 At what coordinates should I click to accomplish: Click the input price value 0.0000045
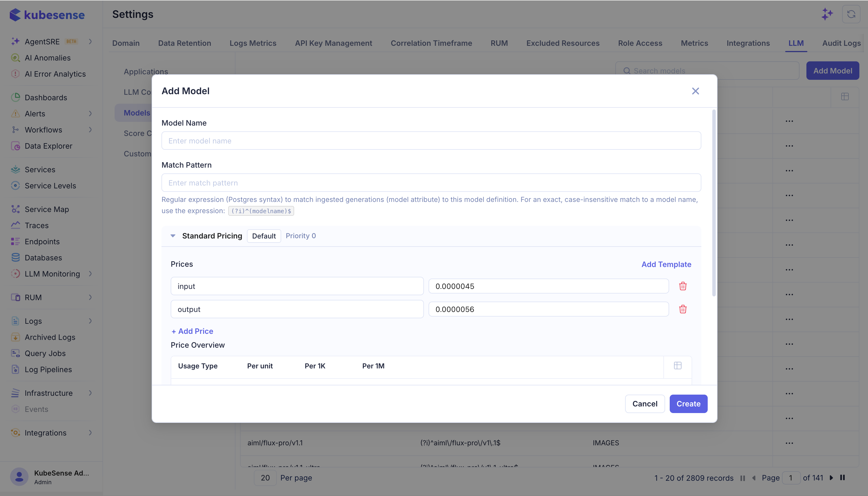548,286
